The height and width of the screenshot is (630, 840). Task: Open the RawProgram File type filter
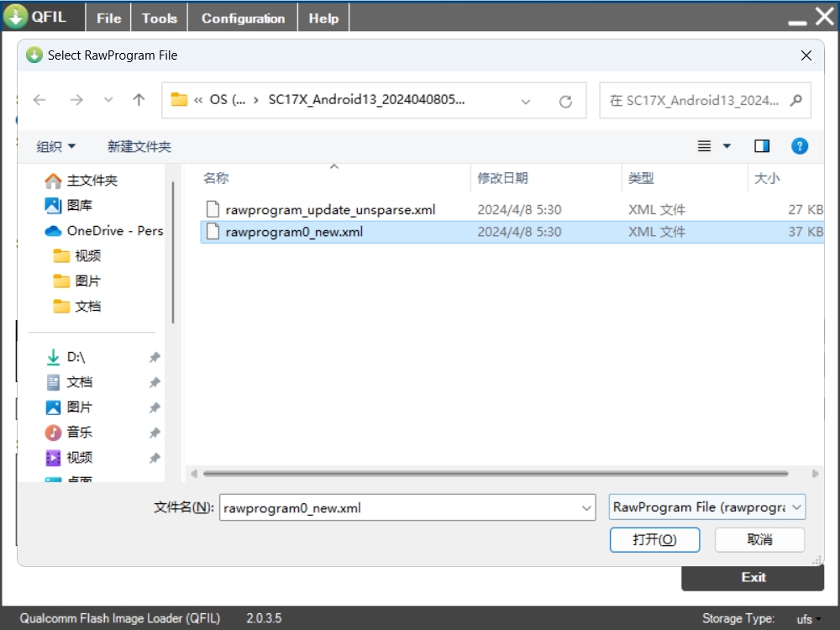pos(707,507)
